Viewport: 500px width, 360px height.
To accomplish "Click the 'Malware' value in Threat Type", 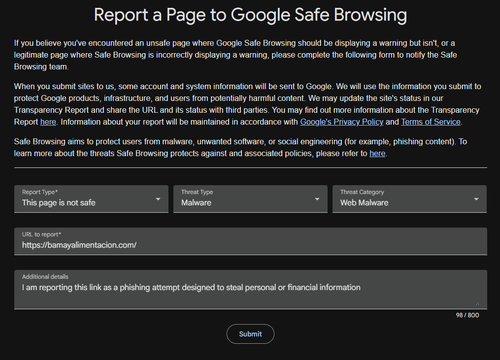I will click(196, 203).
